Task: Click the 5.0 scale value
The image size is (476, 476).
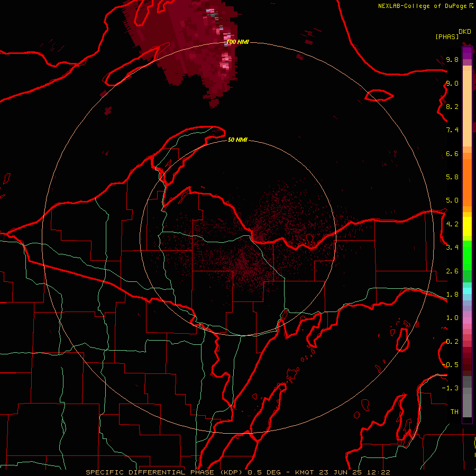Action: pyautogui.click(x=452, y=200)
